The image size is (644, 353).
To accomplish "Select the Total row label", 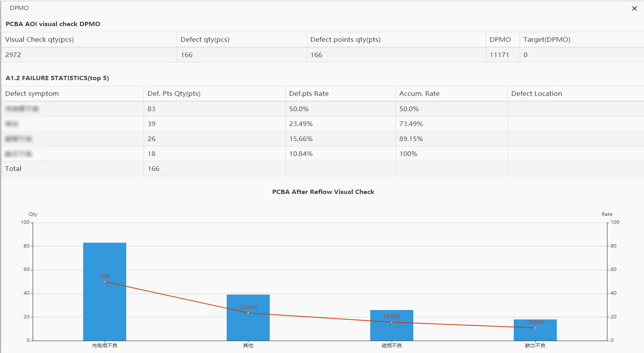I will coord(13,169).
